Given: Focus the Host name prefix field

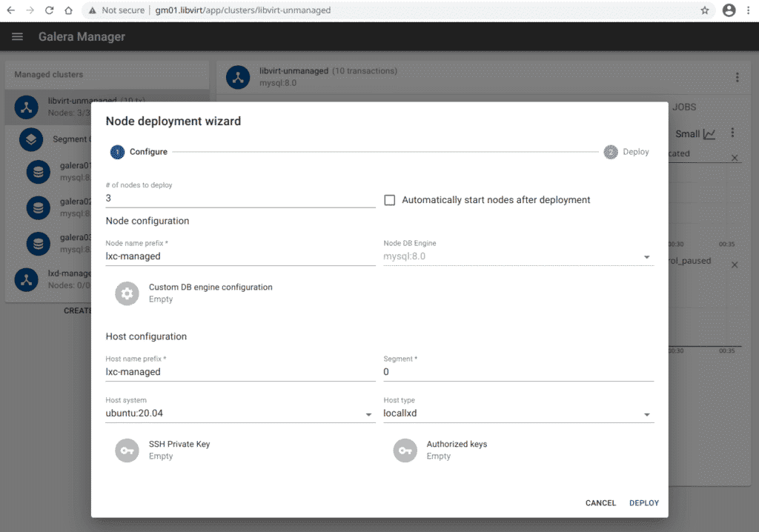Looking at the screenshot, I should coord(240,372).
